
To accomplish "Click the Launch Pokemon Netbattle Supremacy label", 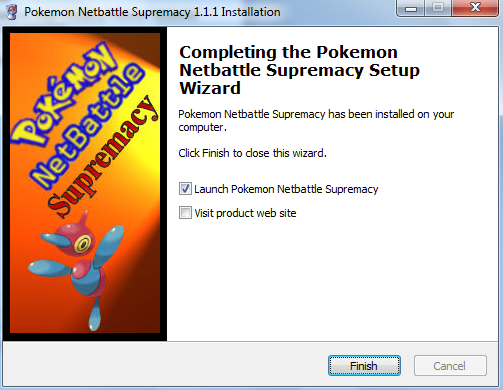I will coord(286,189).
